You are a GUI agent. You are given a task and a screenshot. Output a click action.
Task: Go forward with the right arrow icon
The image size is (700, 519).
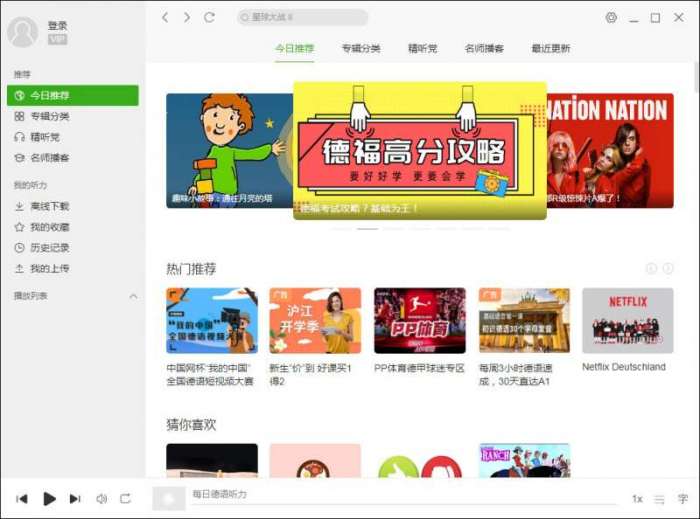click(x=187, y=17)
